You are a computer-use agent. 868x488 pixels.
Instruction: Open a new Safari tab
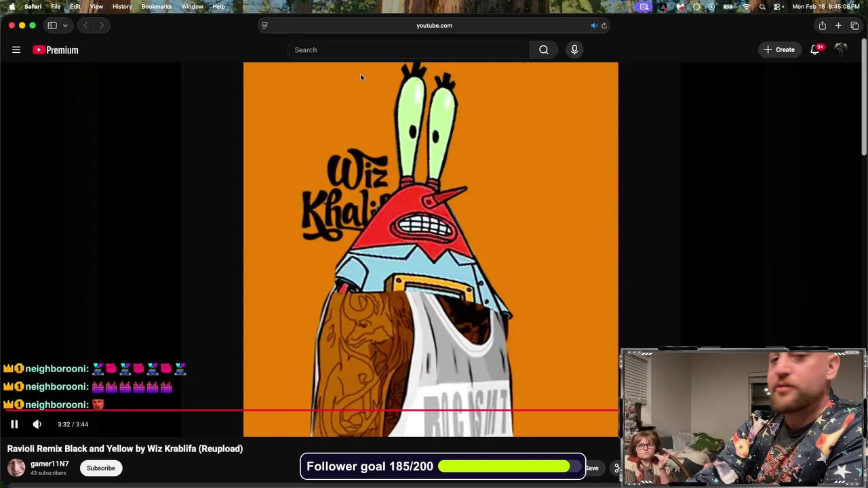pos(838,25)
